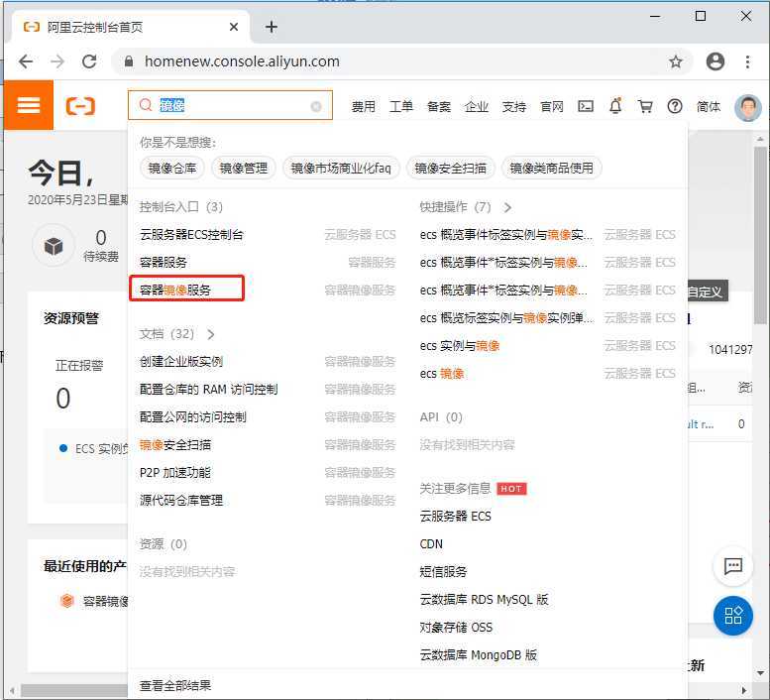Click 查看全部结果 at the bottom
This screenshot has height=700, width=770.
(x=175, y=685)
